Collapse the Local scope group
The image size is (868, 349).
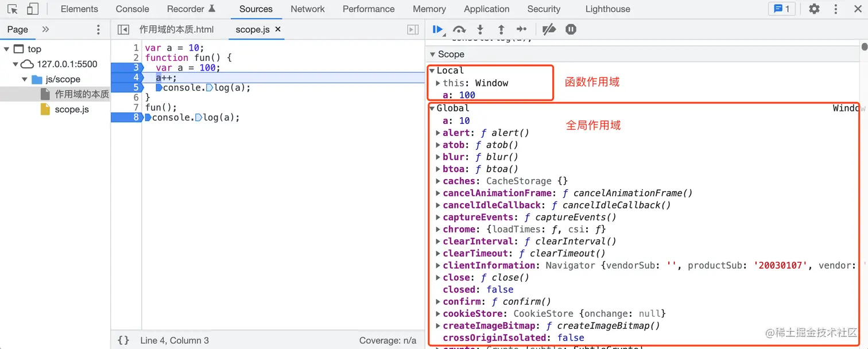click(432, 71)
